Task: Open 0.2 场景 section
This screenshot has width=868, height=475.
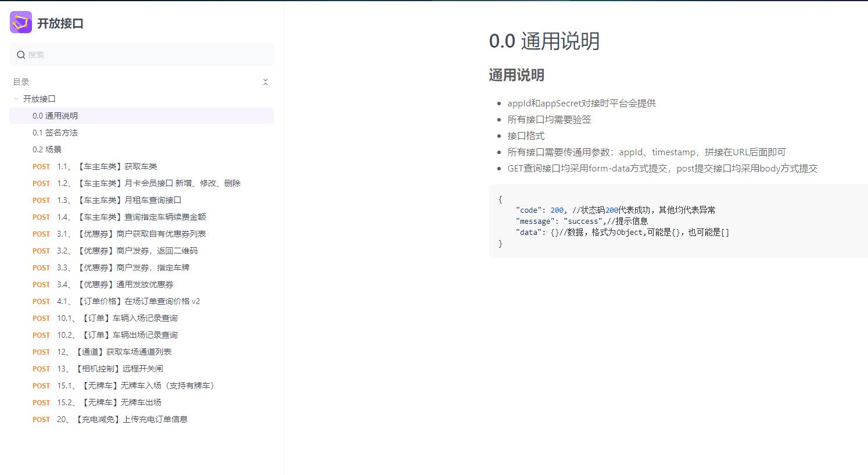Action: (x=46, y=149)
